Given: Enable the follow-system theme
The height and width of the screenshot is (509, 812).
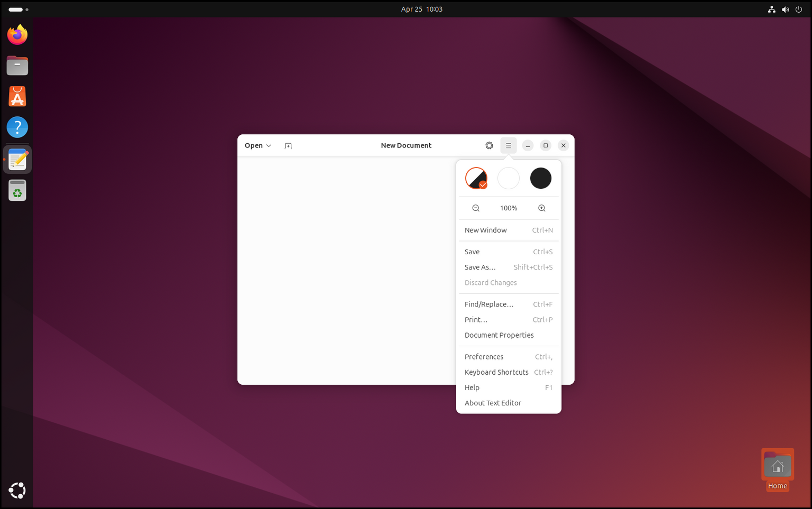Looking at the screenshot, I should (476, 178).
